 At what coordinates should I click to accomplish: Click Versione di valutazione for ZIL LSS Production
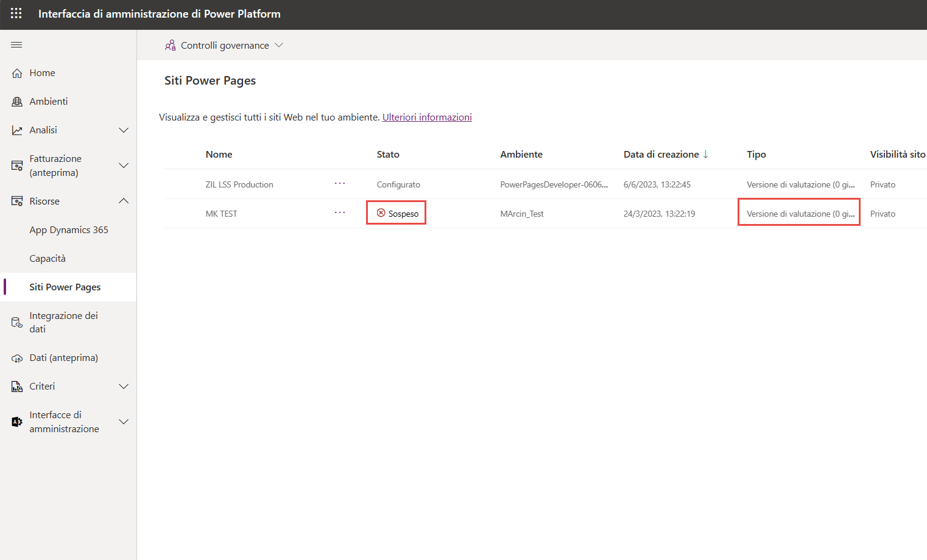tap(801, 184)
